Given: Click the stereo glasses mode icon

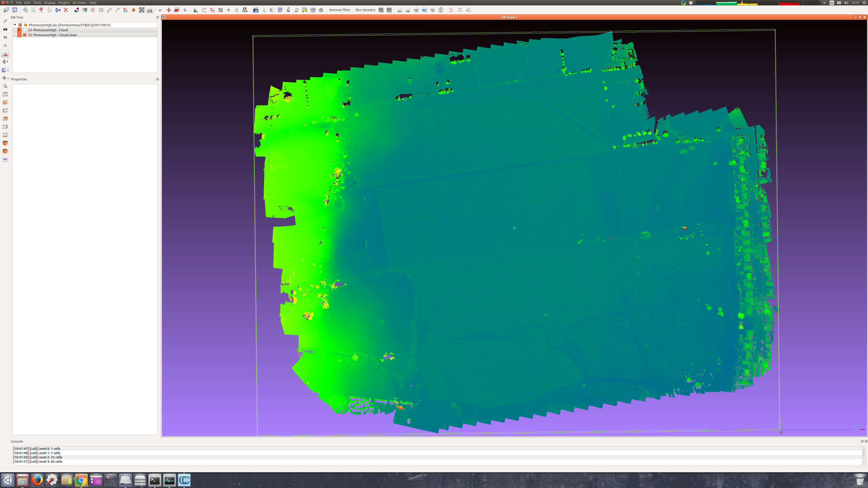Looking at the screenshot, I should (5, 159).
